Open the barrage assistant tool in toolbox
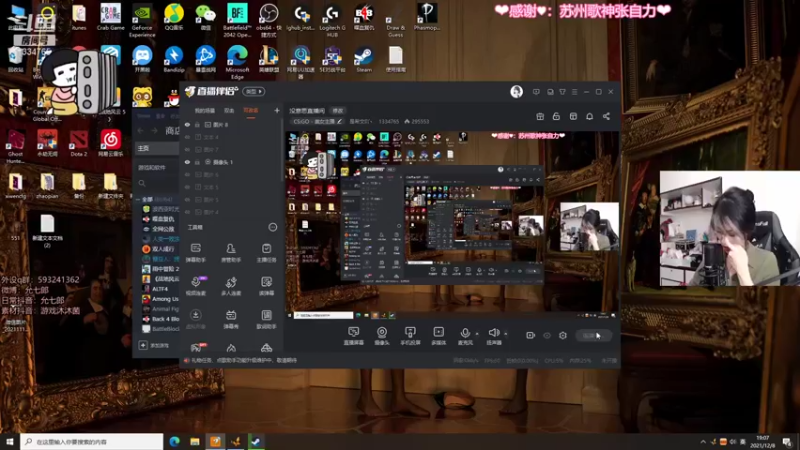 point(195,252)
